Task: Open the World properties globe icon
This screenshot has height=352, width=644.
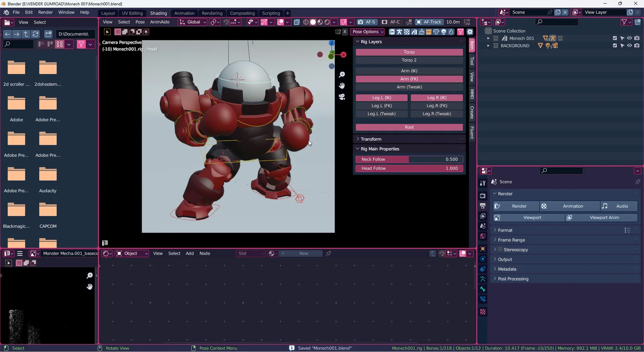Action: (x=483, y=236)
